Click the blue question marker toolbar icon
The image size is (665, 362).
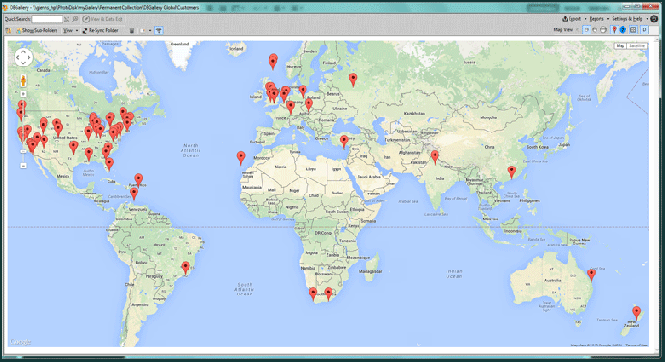coord(623,30)
